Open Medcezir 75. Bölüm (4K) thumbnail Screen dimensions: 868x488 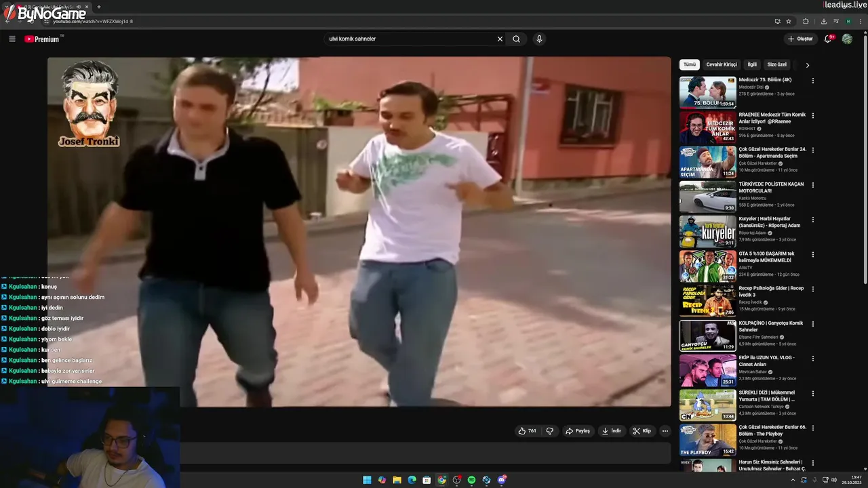[707, 92]
